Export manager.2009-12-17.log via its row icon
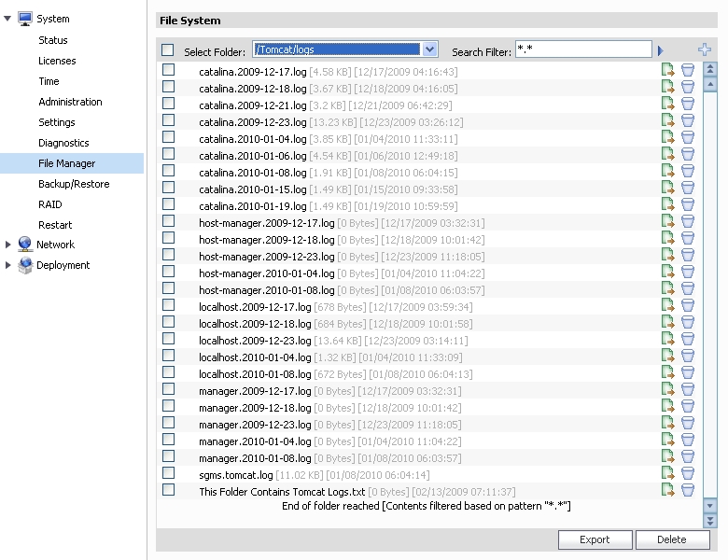Image resolution: width=728 pixels, height=560 pixels. coord(667,389)
